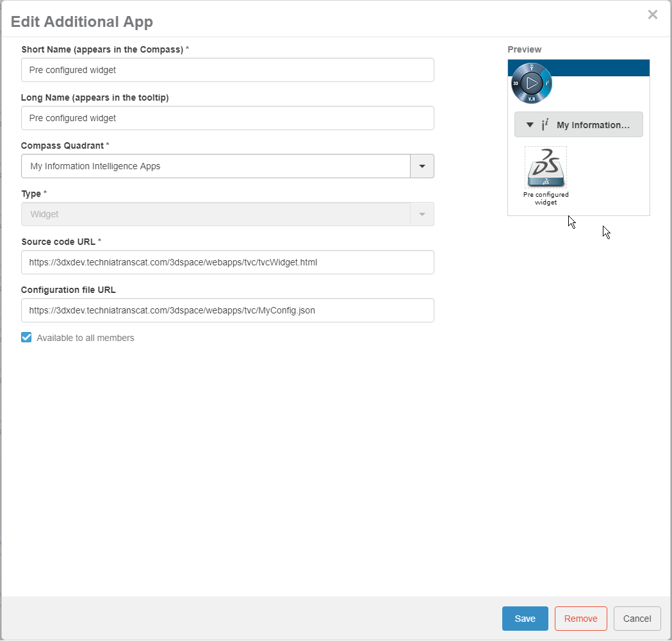Select the 3D west compass quadrant

[516, 83]
